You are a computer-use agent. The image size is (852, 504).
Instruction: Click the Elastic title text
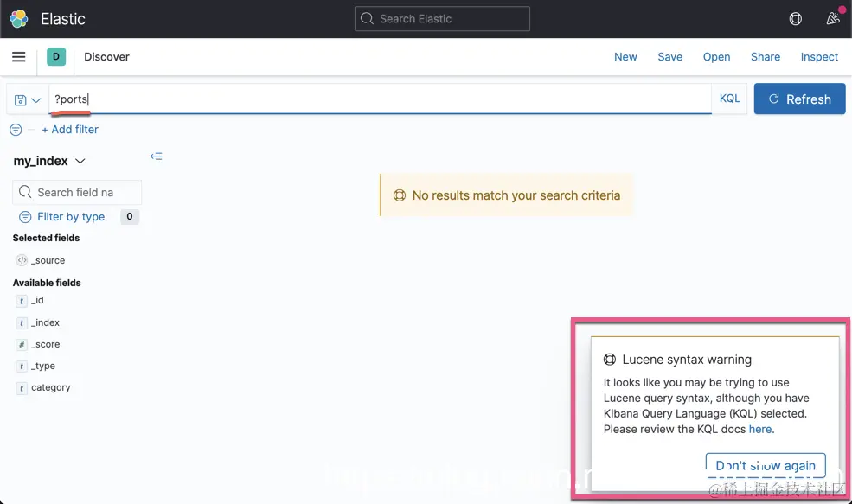point(63,19)
